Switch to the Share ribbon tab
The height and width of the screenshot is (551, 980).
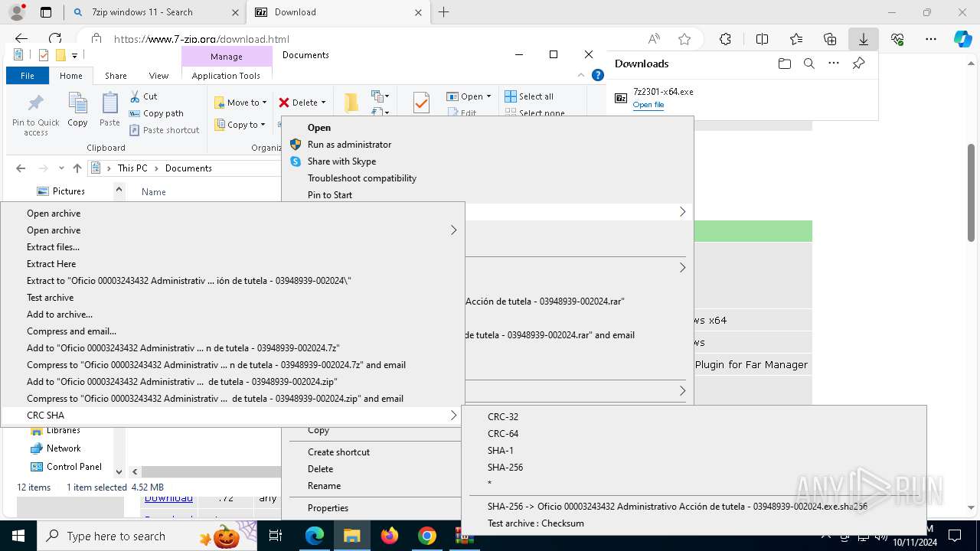[x=116, y=76]
